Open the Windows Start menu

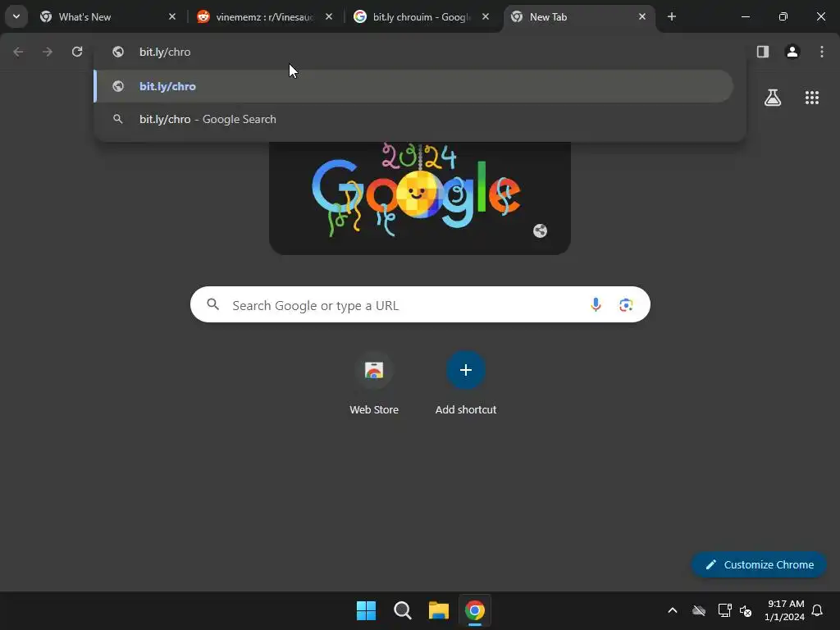coord(367,610)
